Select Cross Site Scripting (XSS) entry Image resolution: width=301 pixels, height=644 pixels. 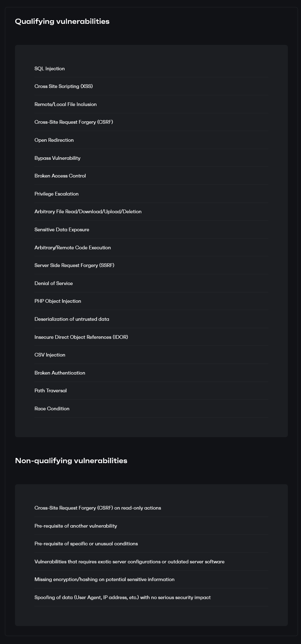pos(151,86)
